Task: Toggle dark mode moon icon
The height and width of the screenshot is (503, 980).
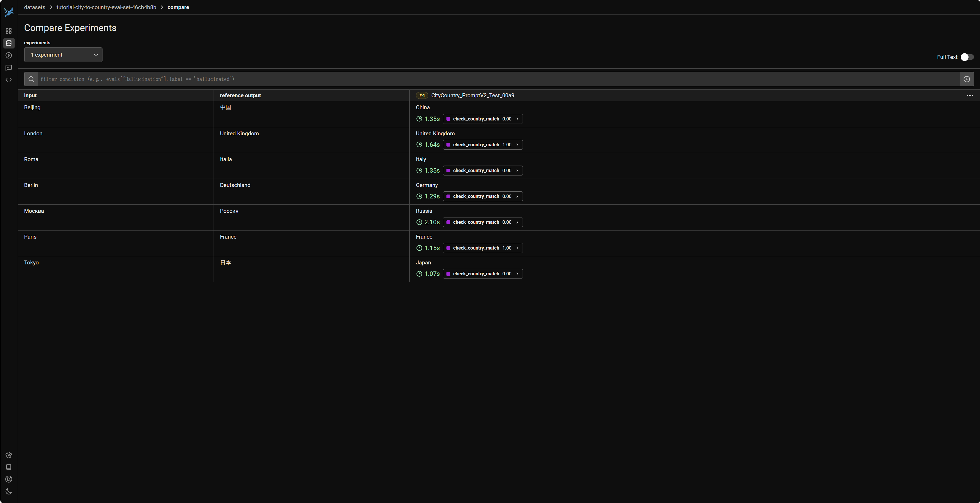Action: (9, 492)
